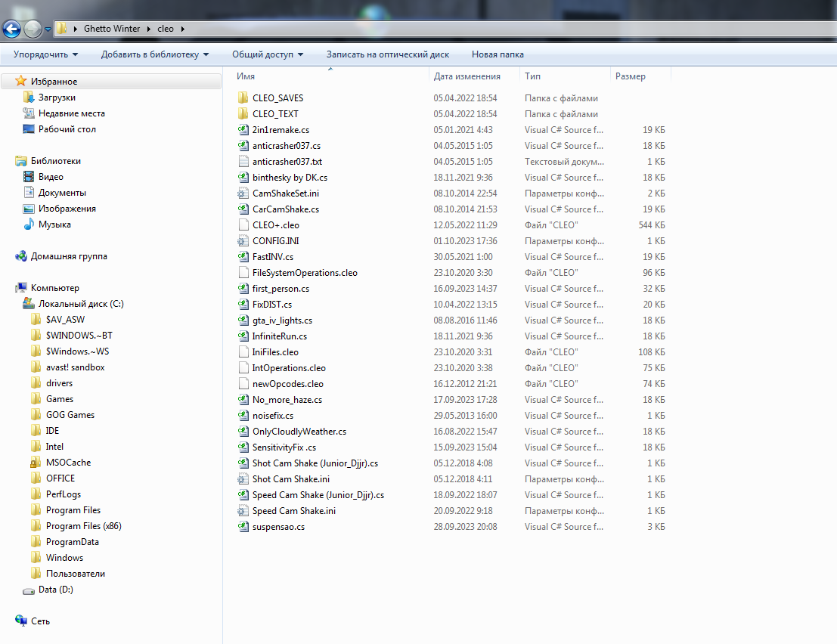Open the homegroup icon in navigation pane

[x=21, y=256]
